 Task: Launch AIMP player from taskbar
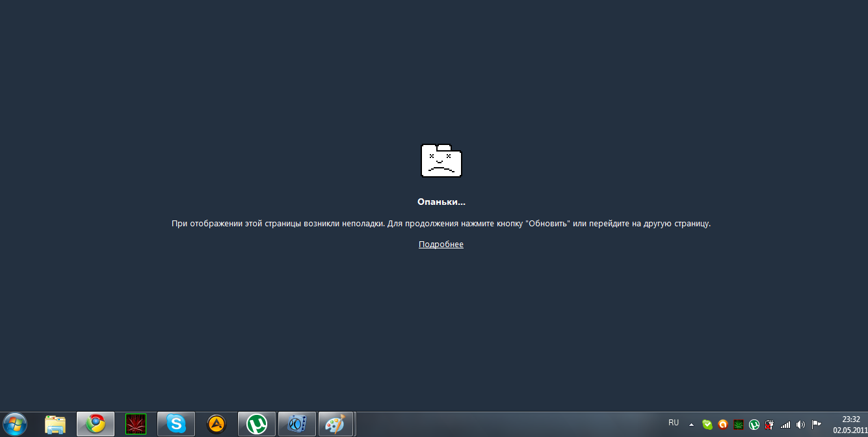point(217,424)
